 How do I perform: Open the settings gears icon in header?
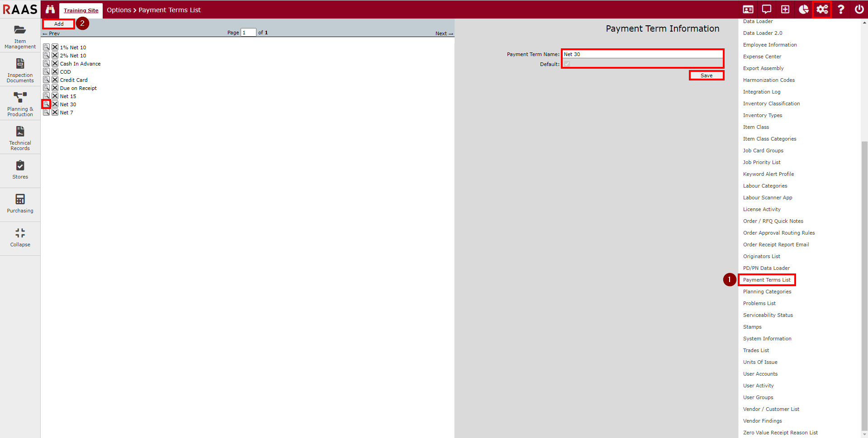point(822,9)
